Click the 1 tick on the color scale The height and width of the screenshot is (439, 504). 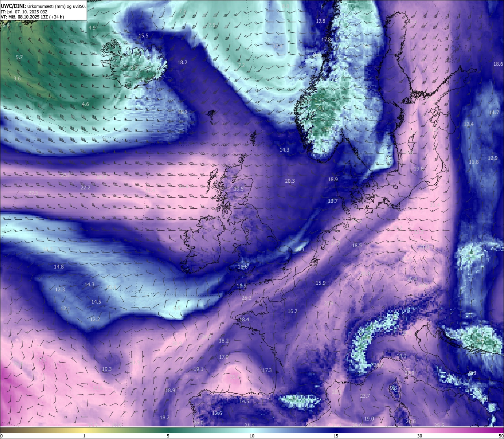[84, 436]
